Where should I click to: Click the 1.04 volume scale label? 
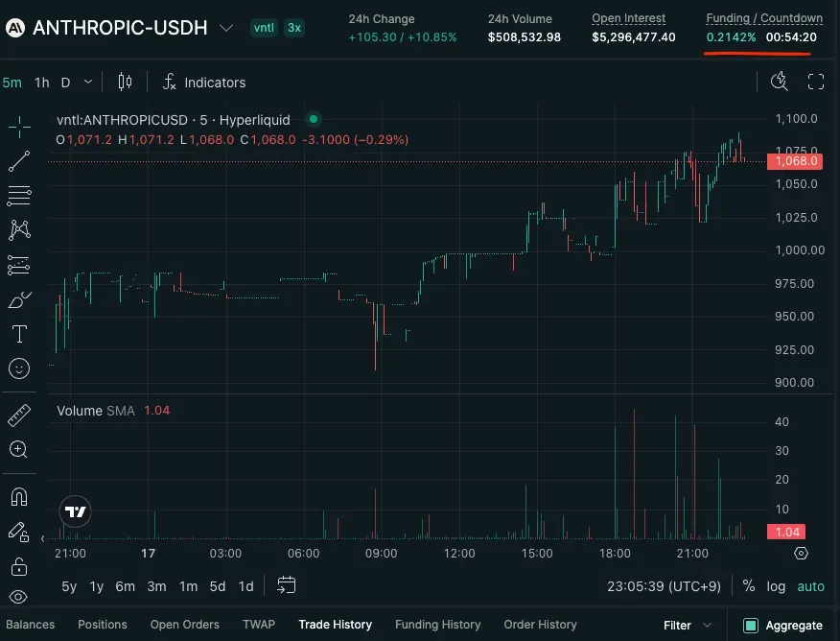[x=786, y=532]
